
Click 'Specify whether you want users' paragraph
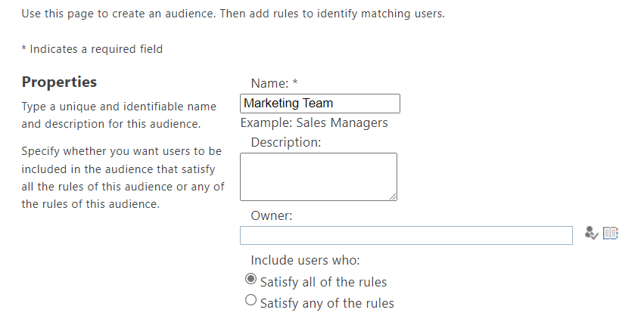123,178
